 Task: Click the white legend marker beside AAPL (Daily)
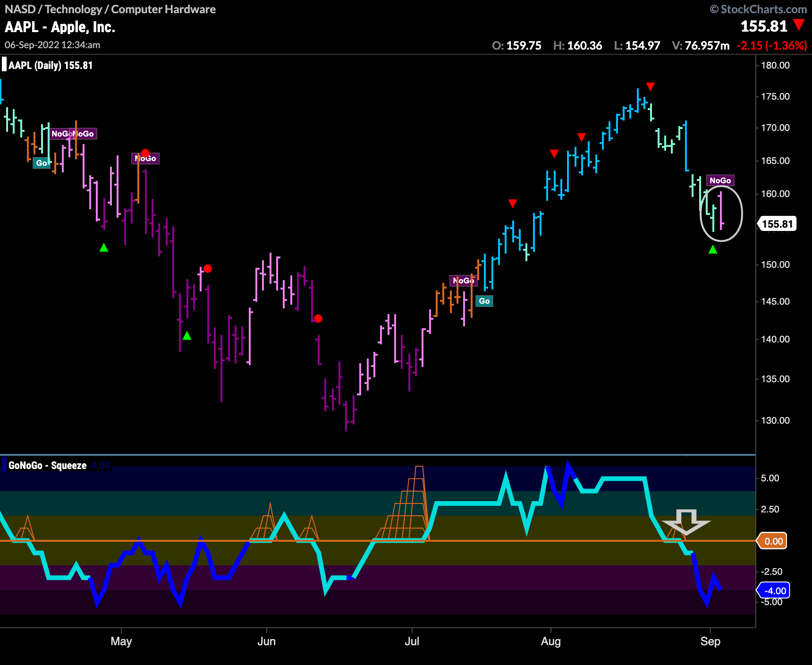coord(4,64)
